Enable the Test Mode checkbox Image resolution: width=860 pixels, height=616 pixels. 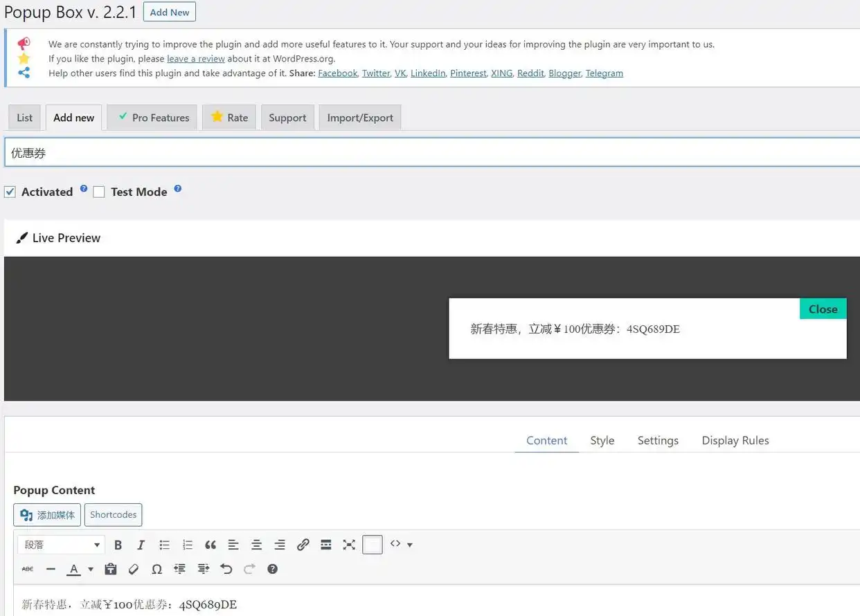(x=99, y=192)
